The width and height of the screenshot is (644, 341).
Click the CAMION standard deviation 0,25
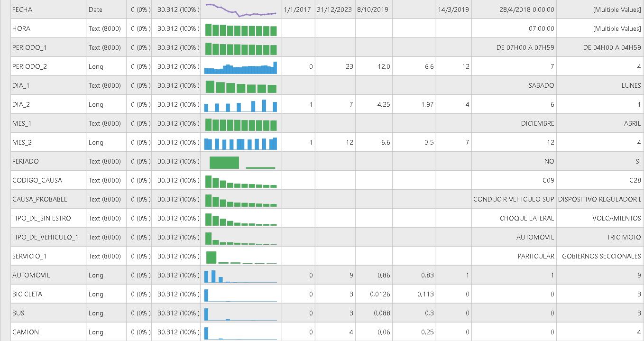tap(427, 332)
